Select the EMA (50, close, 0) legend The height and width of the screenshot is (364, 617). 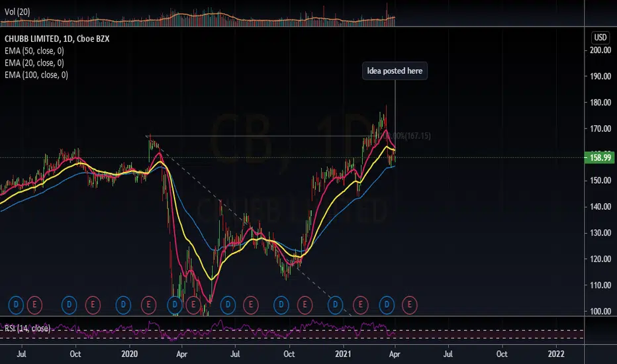tap(34, 51)
